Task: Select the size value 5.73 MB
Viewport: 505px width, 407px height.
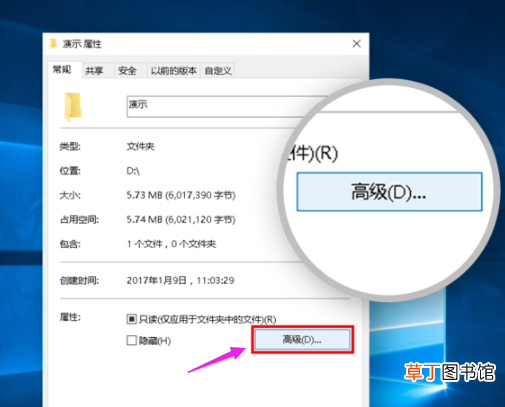Action: [x=181, y=195]
